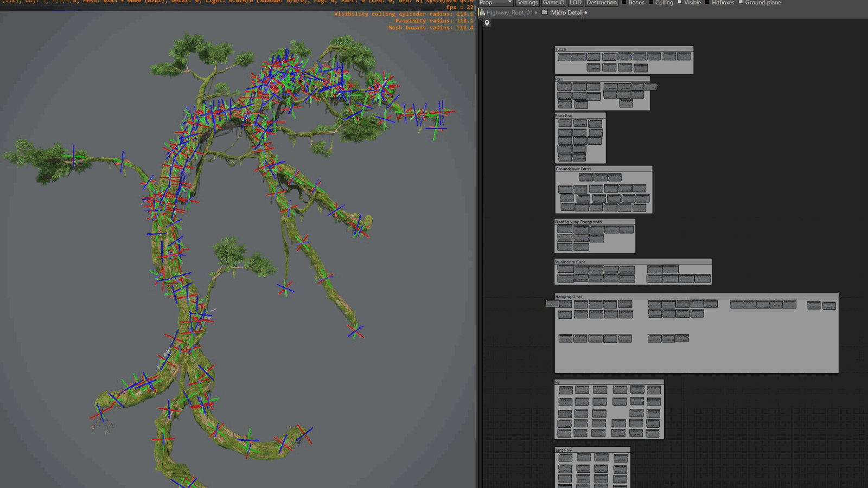Select the Highway_Root_01 breadcrumb
The image size is (868, 488).
[509, 12]
